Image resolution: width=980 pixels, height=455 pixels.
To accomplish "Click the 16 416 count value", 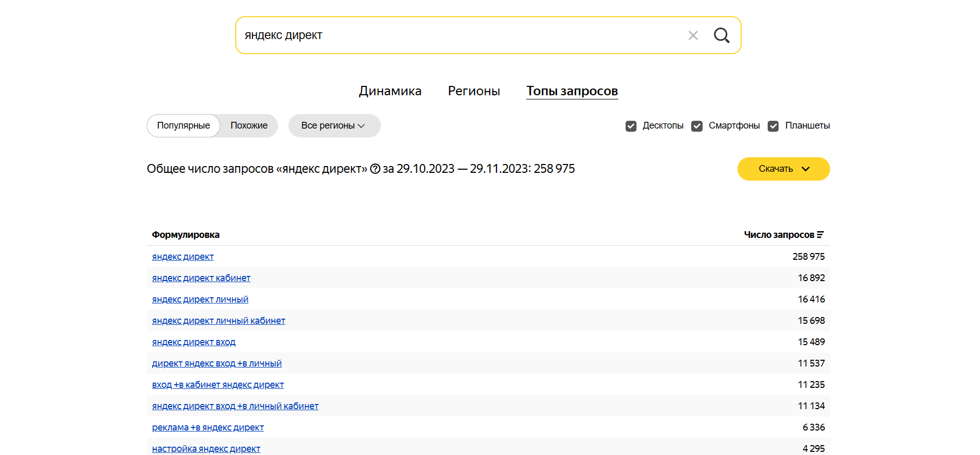I will click(x=811, y=299).
